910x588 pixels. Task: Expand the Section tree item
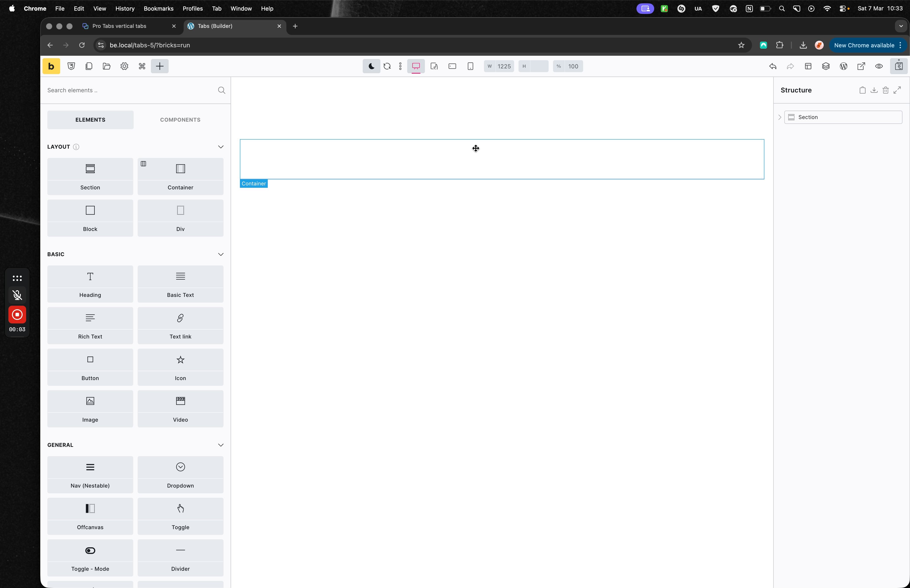[x=780, y=117]
